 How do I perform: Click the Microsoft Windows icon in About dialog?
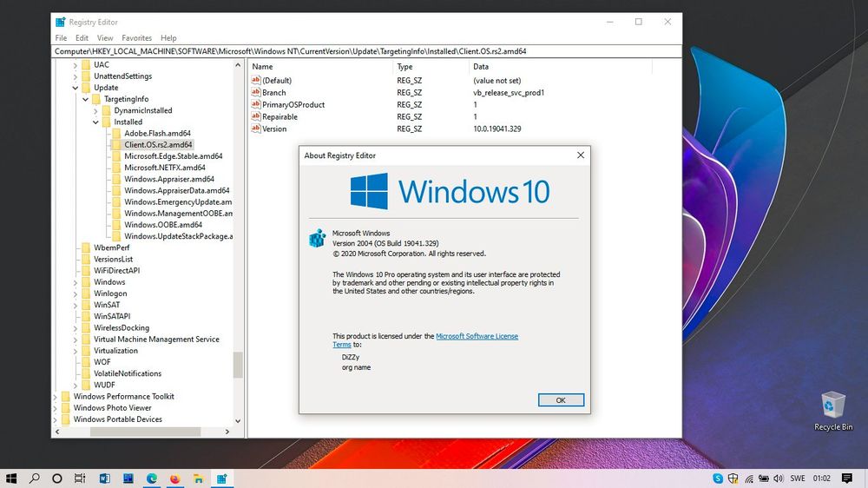tap(317, 238)
